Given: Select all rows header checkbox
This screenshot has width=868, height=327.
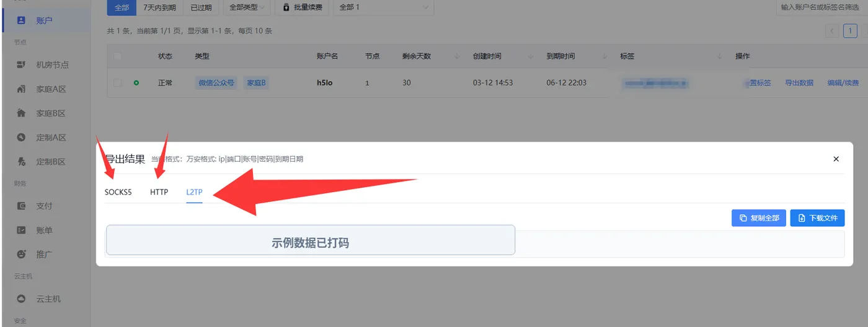Looking at the screenshot, I should pyautogui.click(x=117, y=56).
